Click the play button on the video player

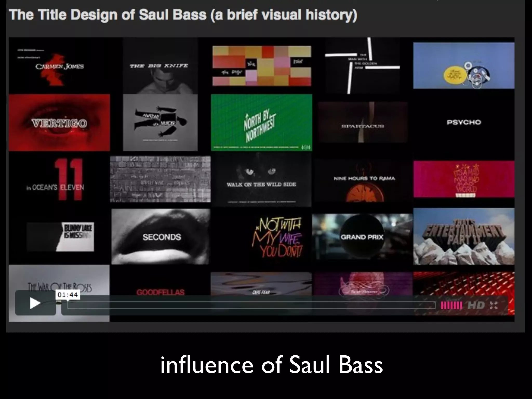click(35, 303)
